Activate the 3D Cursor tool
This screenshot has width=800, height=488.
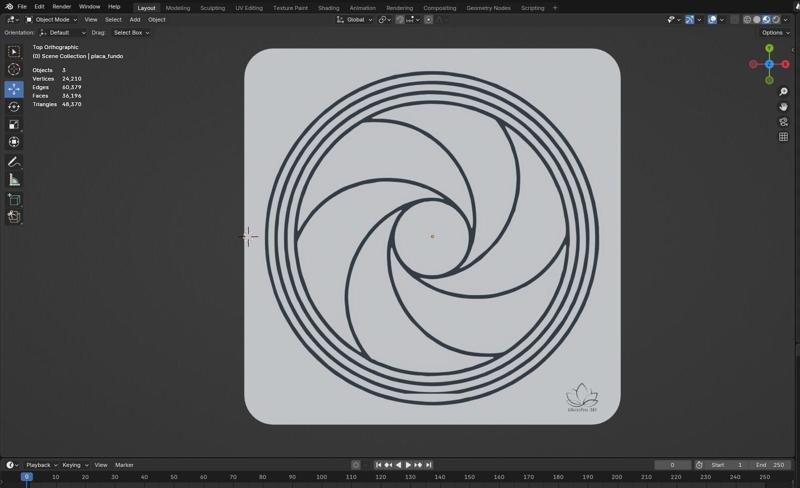click(14, 69)
